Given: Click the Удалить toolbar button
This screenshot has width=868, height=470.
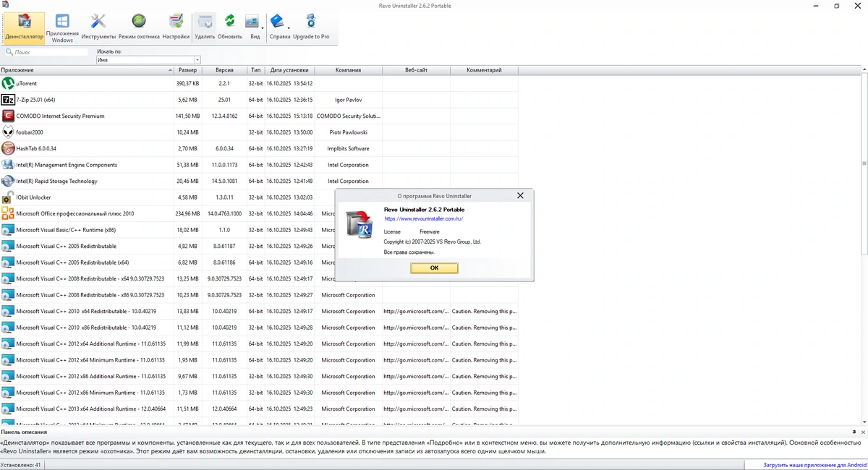Looking at the screenshot, I should pos(205,27).
